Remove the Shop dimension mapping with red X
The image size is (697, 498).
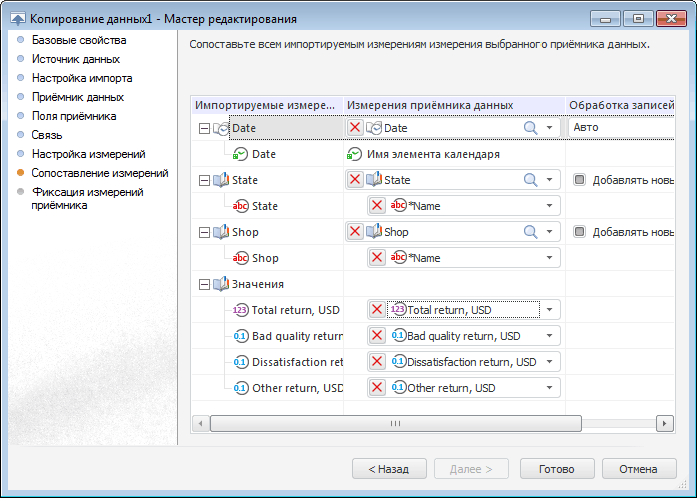pyautogui.click(x=355, y=232)
